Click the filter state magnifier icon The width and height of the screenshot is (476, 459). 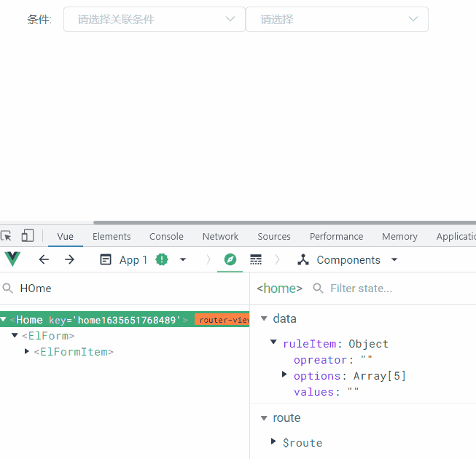click(318, 289)
